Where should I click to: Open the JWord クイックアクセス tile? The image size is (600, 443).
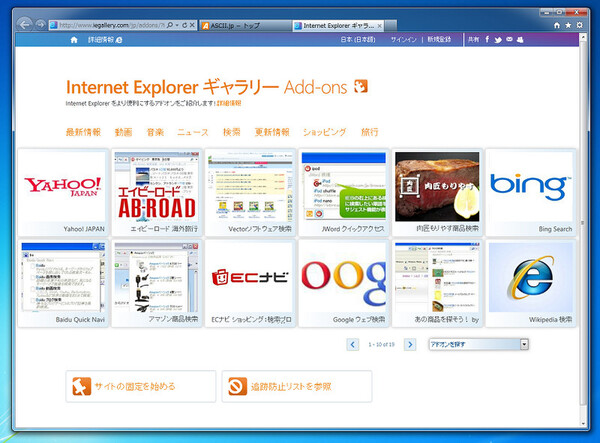click(344, 192)
